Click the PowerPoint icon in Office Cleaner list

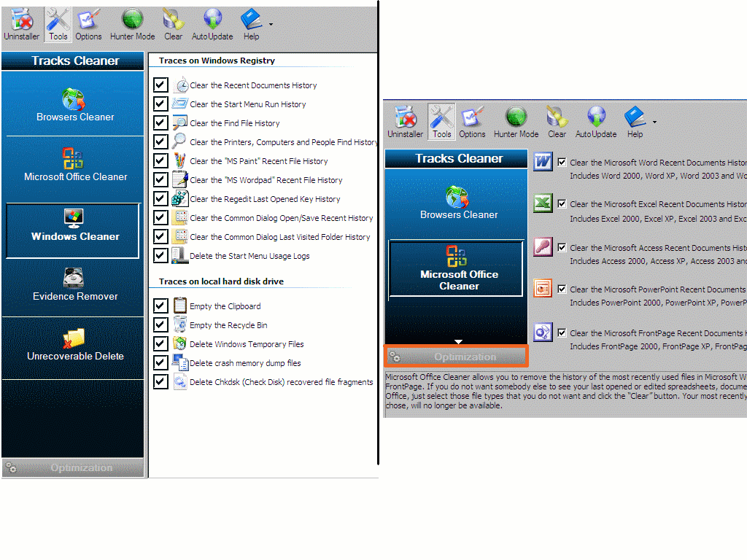[x=543, y=288]
